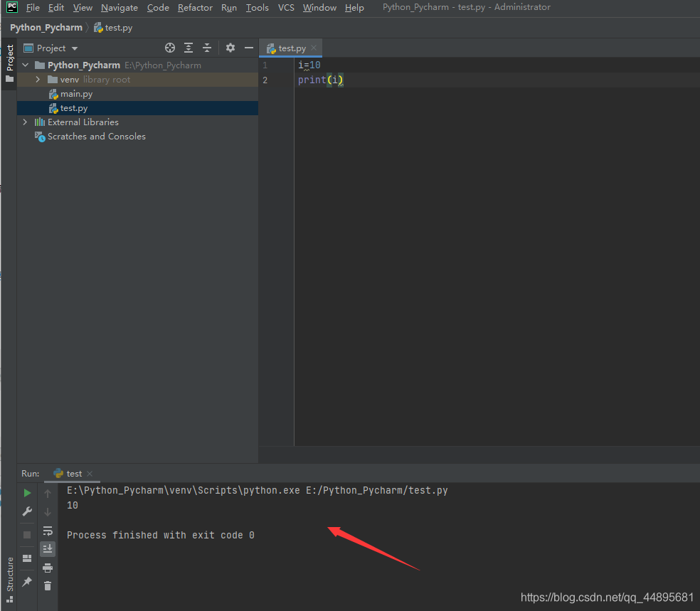Screen dimensions: 700x611
Task: Expand the venv folder
Action: coord(38,80)
